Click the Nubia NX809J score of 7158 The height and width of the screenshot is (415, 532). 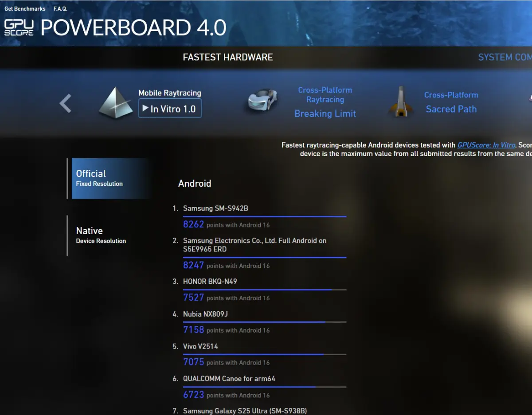194,330
